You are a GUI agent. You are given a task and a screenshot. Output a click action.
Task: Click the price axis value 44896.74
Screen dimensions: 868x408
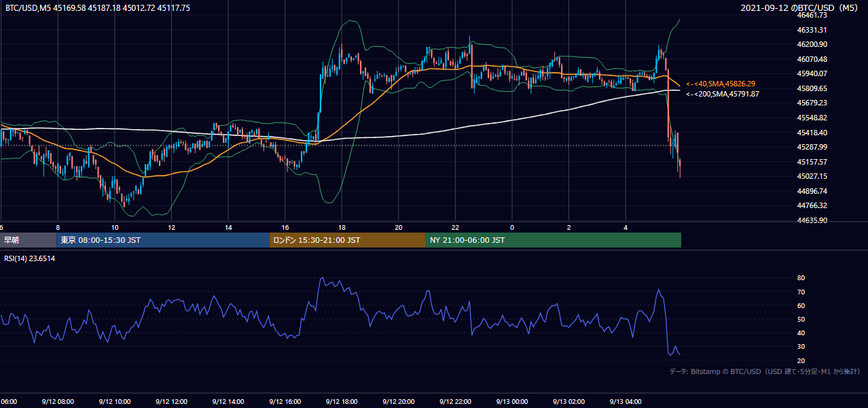tap(812, 191)
